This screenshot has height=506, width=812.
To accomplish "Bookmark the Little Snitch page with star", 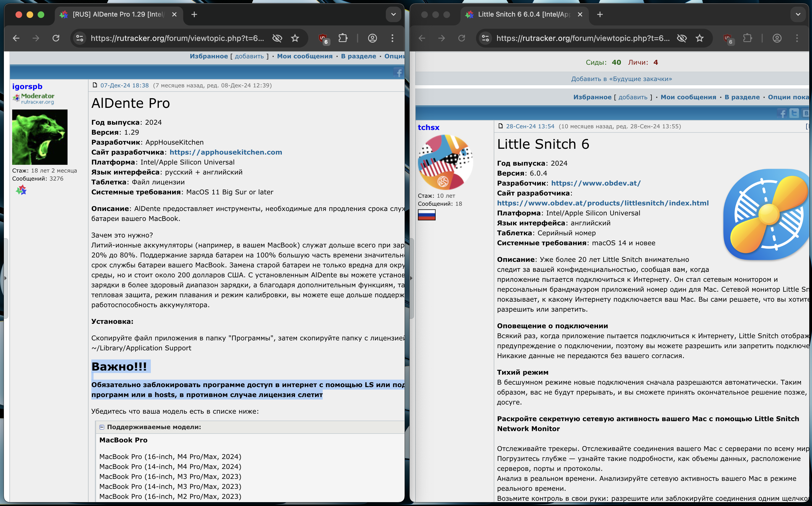I will (x=699, y=38).
